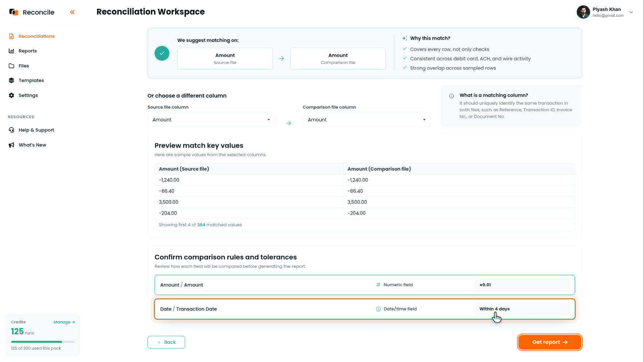Click the Back button
Viewport: 644px width, 362px height.
tap(166, 342)
